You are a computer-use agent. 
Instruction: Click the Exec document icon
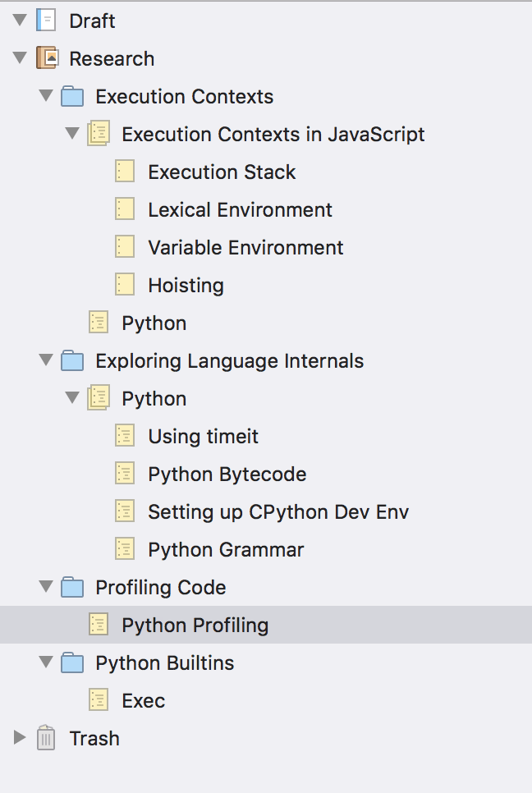coord(99,700)
